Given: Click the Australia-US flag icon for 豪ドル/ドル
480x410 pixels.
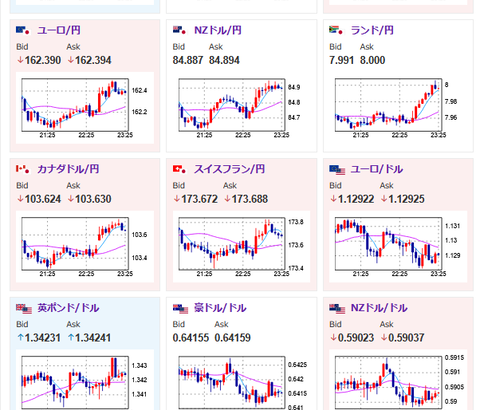Looking at the screenshot, I should pos(180,308).
